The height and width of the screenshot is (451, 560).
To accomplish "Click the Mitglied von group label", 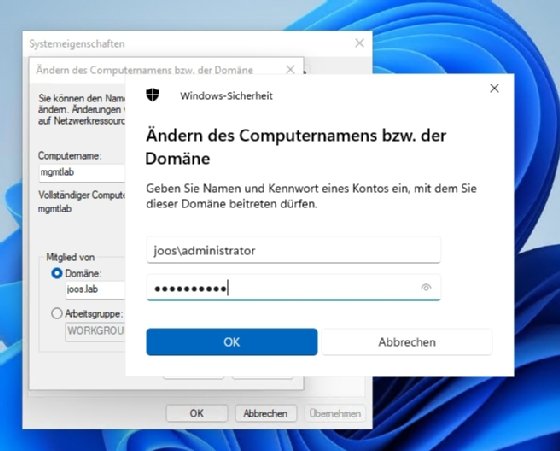I will click(71, 257).
